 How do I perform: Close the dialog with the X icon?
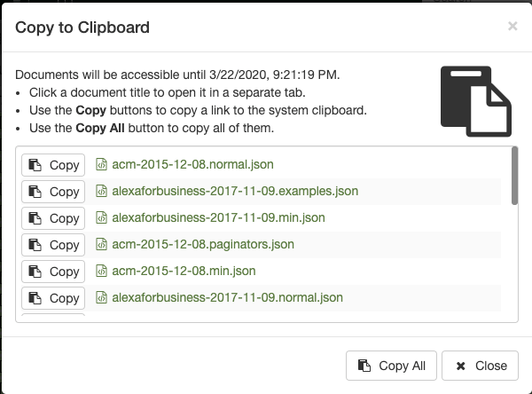coord(512,27)
